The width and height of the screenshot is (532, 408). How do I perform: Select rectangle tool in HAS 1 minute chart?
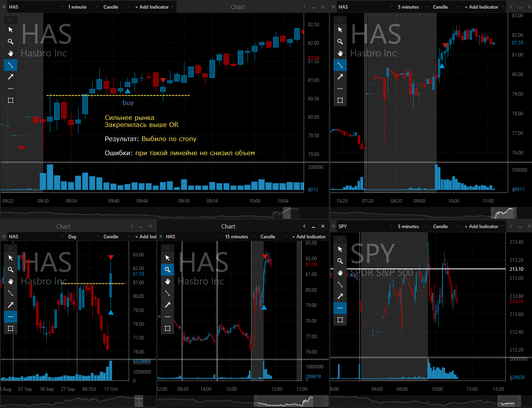tap(11, 100)
